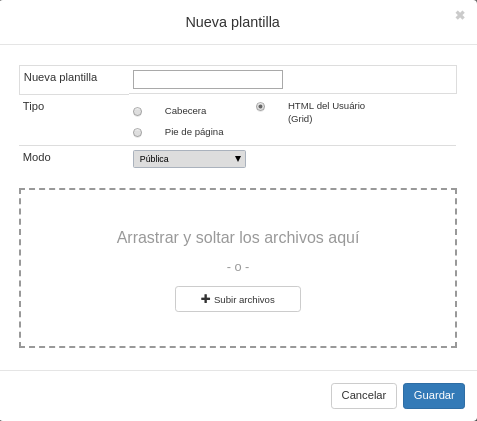Open the Modo dropdown showing Pública
This screenshot has width=477, height=421.
[x=189, y=159]
